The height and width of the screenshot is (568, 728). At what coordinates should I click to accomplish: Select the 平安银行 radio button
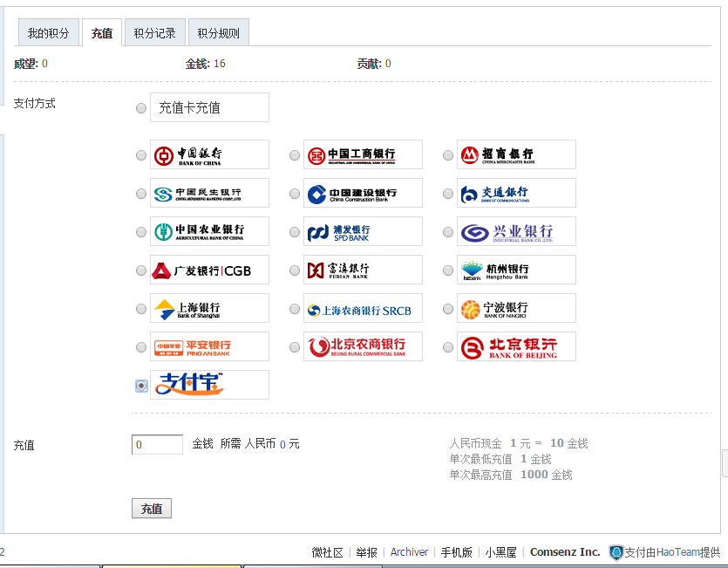click(x=141, y=346)
